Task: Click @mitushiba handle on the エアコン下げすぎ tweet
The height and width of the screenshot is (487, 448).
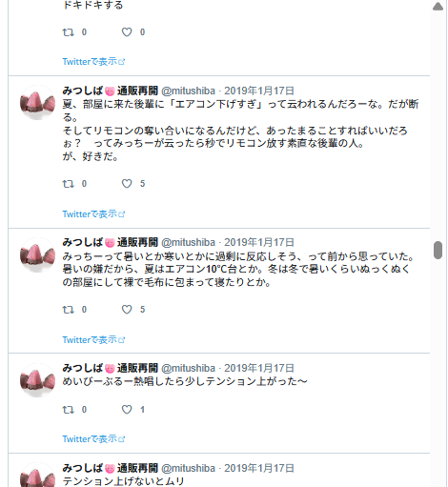Action: coord(188,91)
